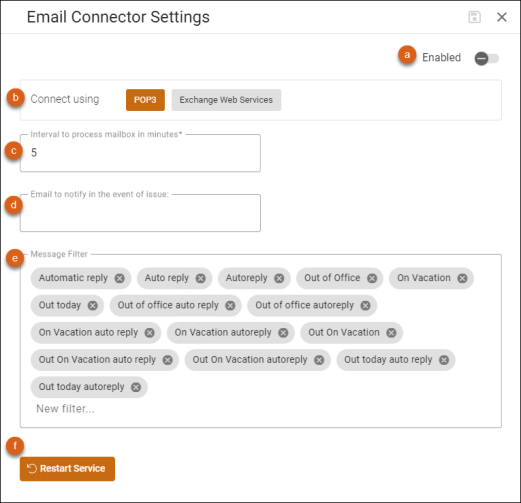Remove 'Out today auto reply' filter chip
The image size is (521, 503).
[444, 360]
